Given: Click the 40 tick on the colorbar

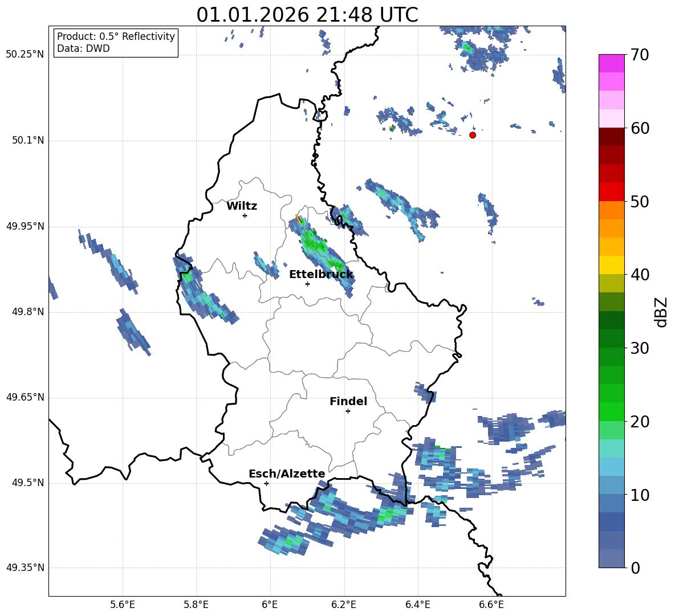Looking at the screenshot, I should point(640,275).
